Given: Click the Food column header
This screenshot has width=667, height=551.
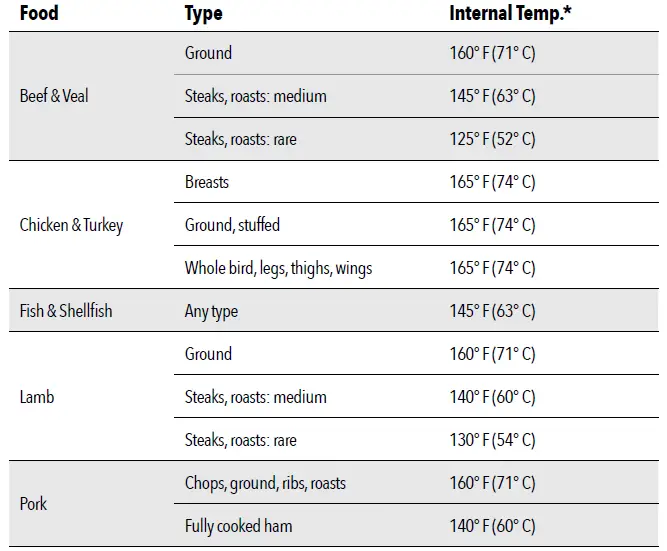Looking at the screenshot, I should 39,13.
